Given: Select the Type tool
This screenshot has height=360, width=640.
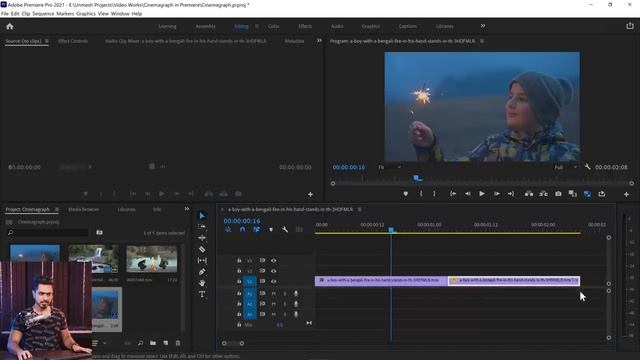Looking at the screenshot, I should 202,294.
